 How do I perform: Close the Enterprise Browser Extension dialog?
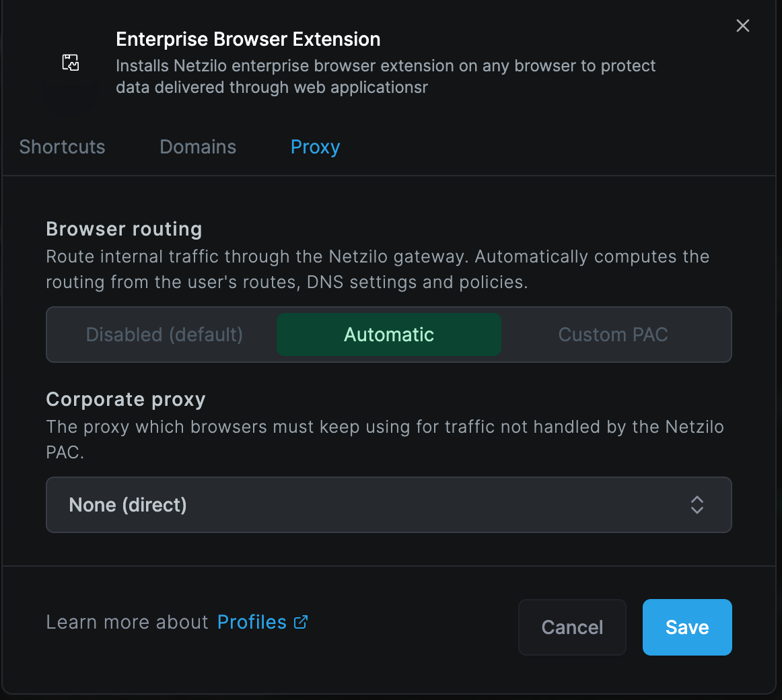742,26
